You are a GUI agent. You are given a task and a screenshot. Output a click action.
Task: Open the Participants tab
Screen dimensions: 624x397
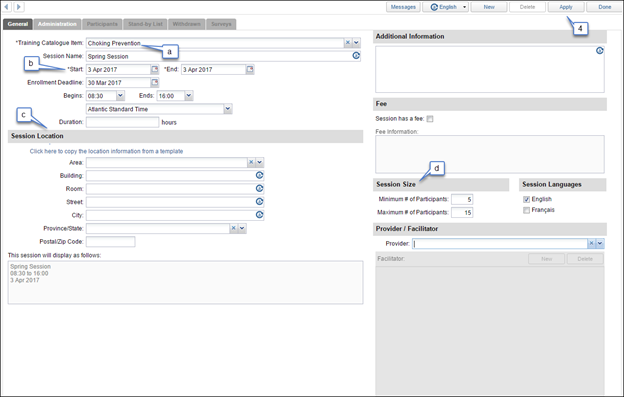pyautogui.click(x=102, y=24)
